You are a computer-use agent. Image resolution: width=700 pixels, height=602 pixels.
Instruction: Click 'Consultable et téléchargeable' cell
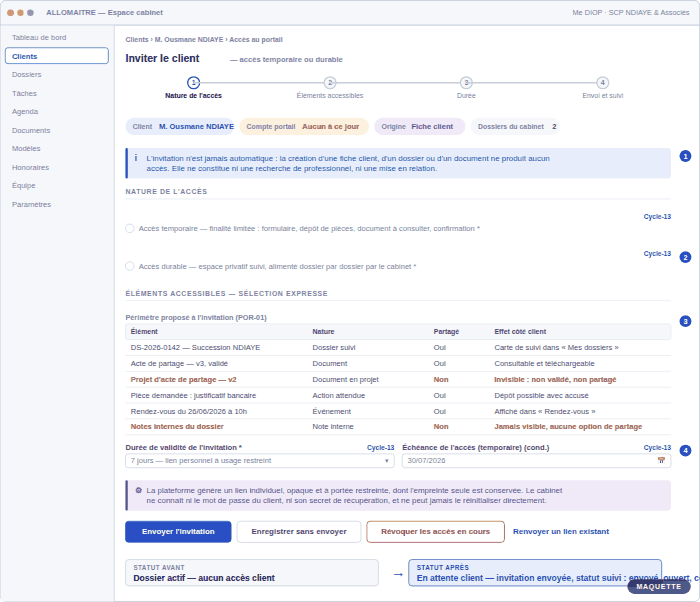544,364
